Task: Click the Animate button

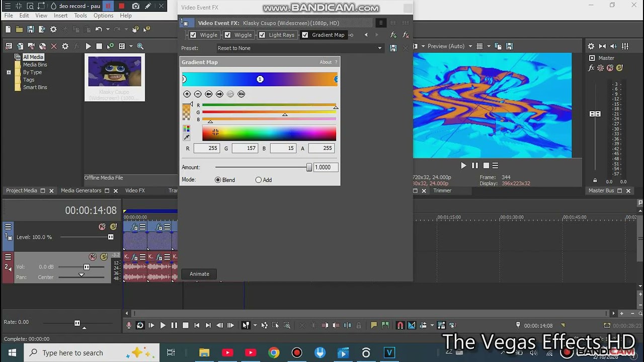Action: [199, 274]
